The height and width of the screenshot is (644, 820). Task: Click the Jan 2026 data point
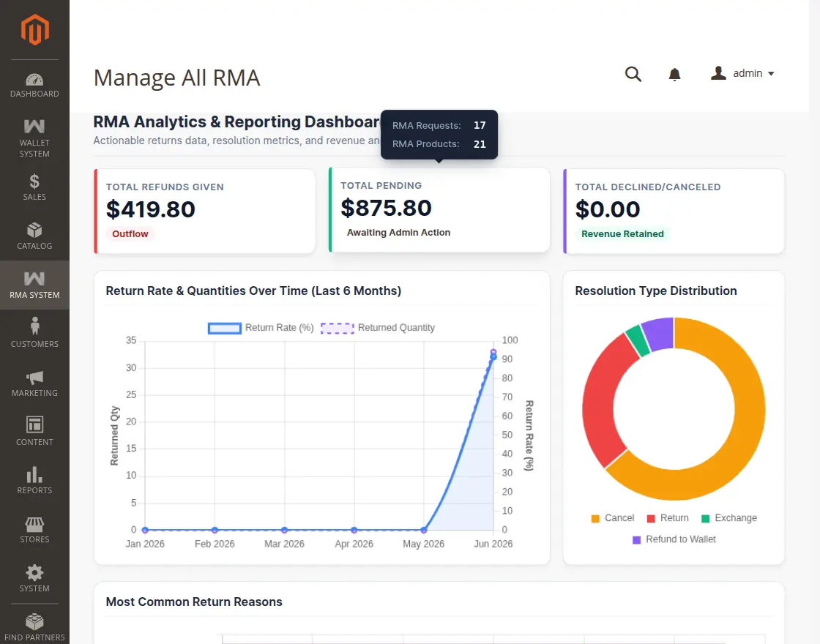click(x=145, y=530)
